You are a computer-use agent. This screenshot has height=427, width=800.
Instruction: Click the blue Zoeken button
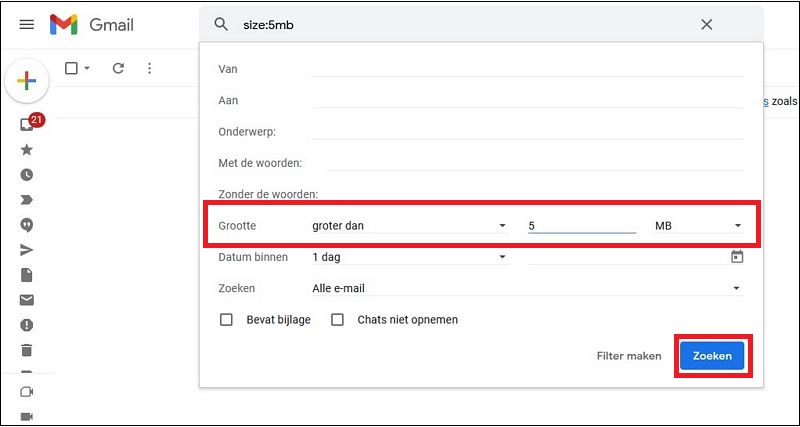[712, 356]
